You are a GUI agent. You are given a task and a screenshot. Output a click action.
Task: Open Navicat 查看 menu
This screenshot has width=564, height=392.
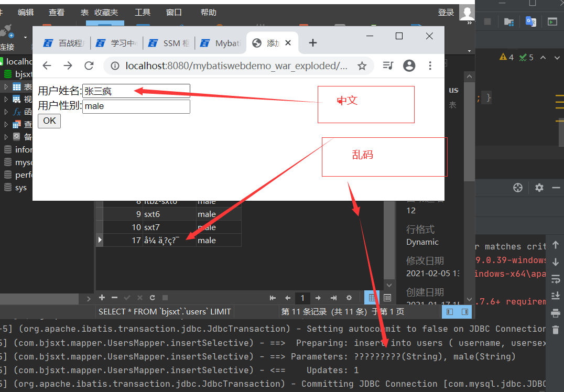(x=57, y=12)
